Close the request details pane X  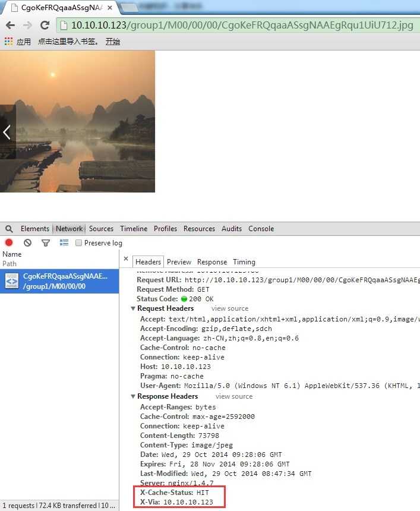pos(126,258)
